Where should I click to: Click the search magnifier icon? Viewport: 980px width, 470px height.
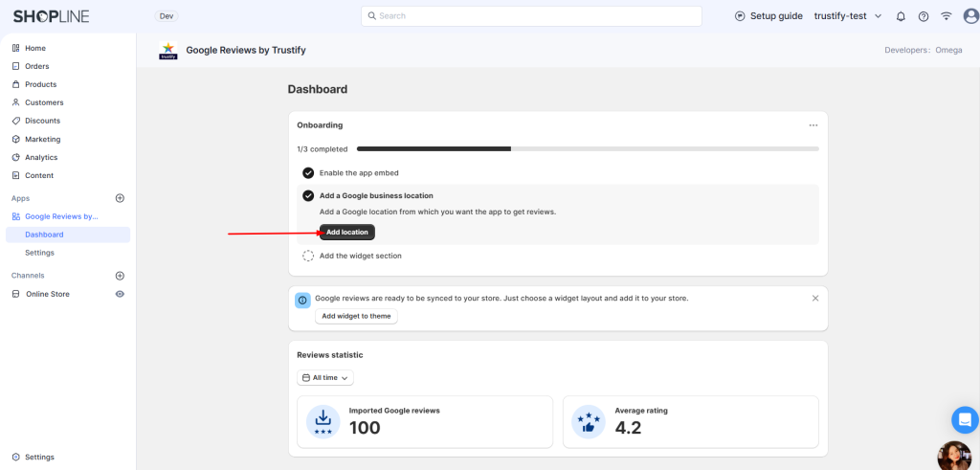click(372, 15)
